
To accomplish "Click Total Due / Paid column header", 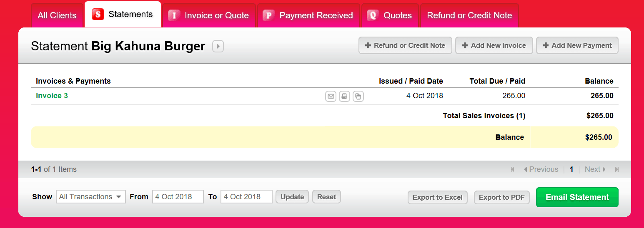I will [497, 81].
